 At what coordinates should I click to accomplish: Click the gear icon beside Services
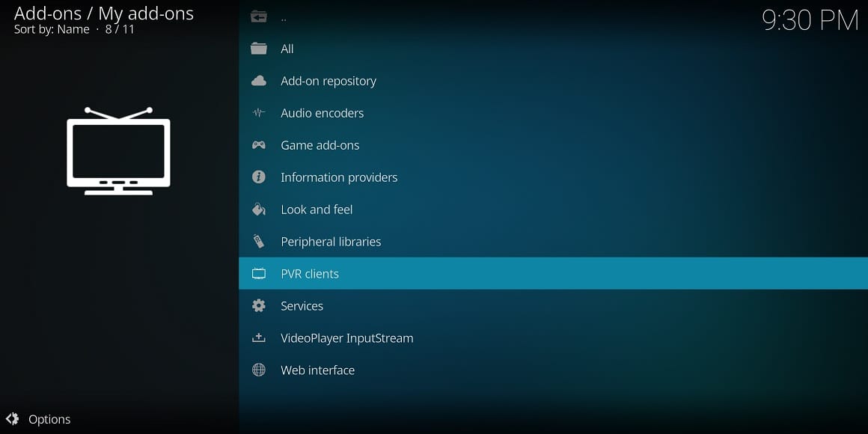(259, 306)
